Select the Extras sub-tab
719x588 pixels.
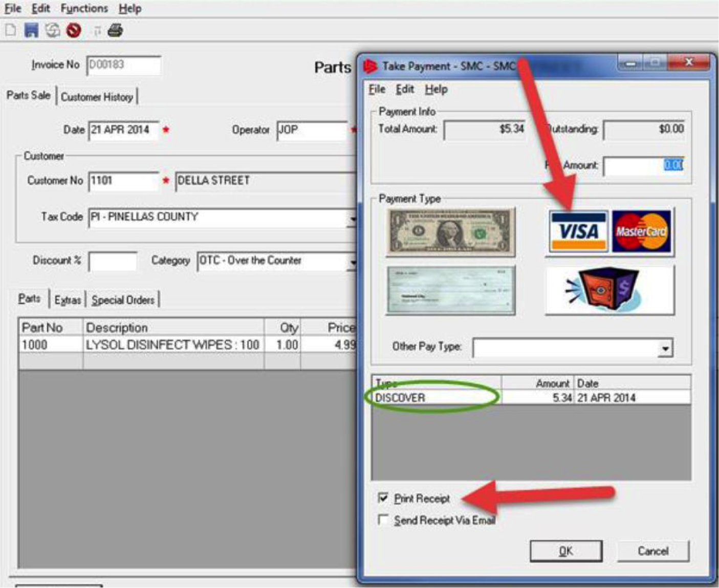click(x=68, y=300)
